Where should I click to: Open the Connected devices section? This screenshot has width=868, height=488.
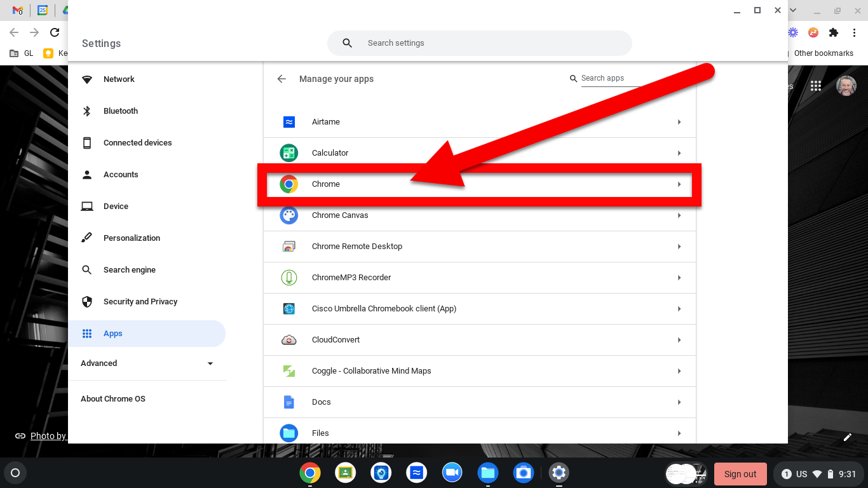pyautogui.click(x=147, y=143)
